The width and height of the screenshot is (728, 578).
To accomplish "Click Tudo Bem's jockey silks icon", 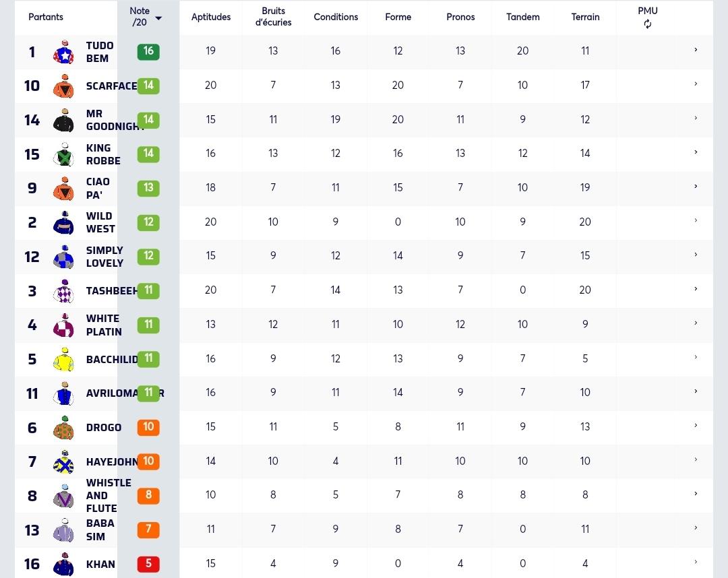I will [x=63, y=52].
